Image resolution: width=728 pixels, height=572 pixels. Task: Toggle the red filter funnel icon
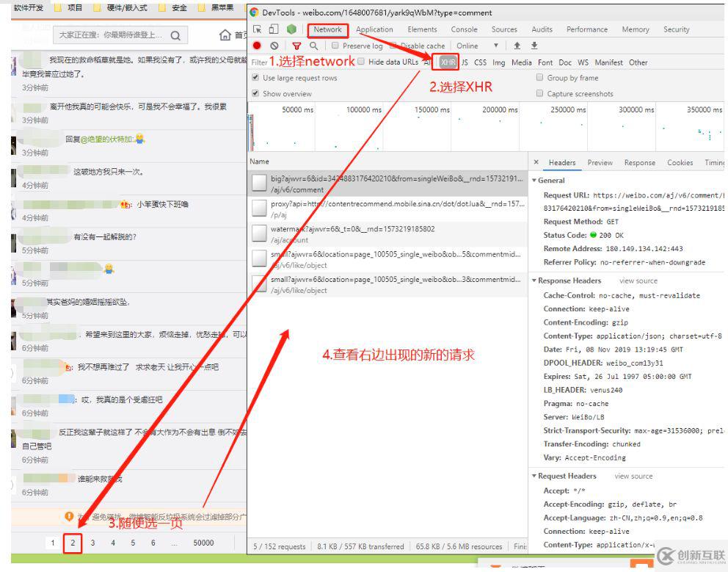[297, 46]
